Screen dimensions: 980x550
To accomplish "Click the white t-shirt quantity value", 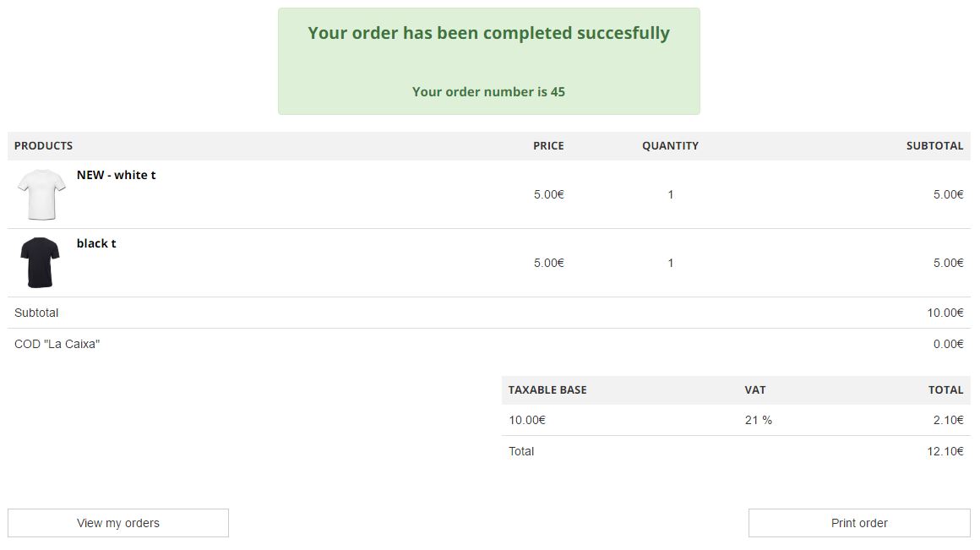I will click(x=671, y=194).
